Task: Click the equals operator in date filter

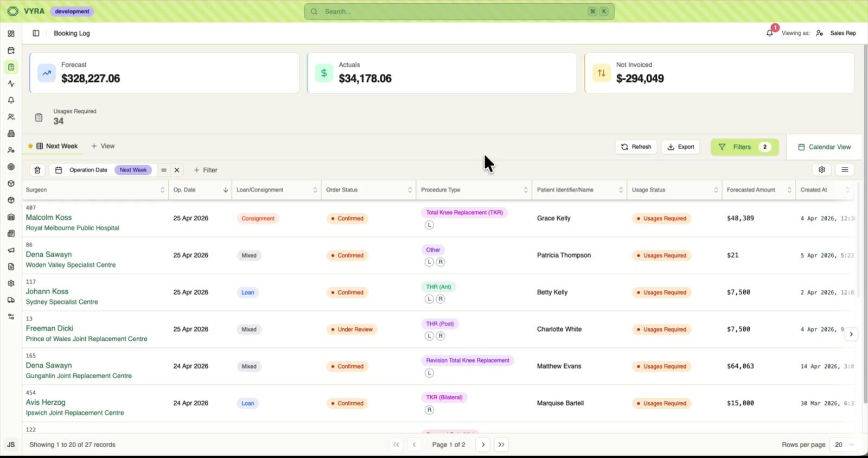Action: pos(163,170)
